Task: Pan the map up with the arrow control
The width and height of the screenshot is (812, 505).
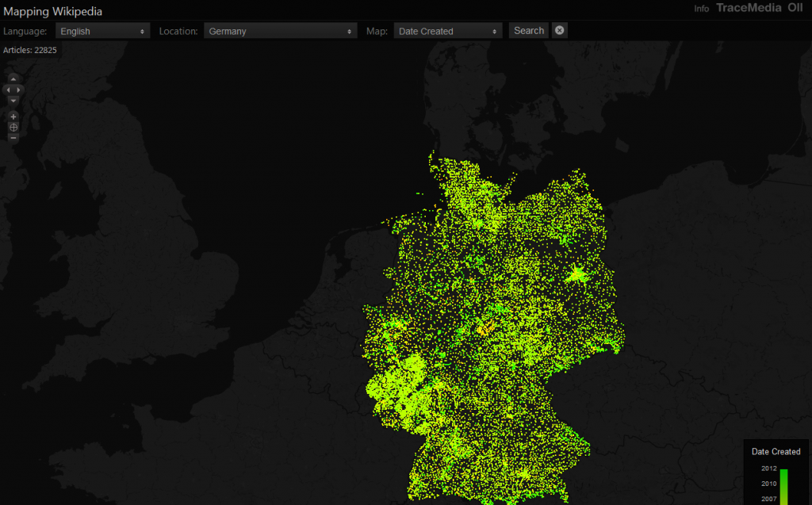Action: (13, 80)
